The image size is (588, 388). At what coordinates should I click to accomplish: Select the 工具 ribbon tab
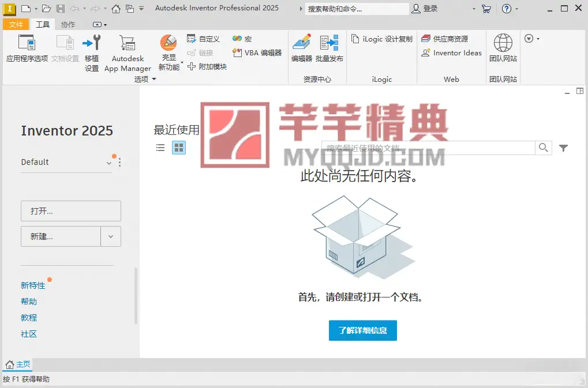pos(42,24)
